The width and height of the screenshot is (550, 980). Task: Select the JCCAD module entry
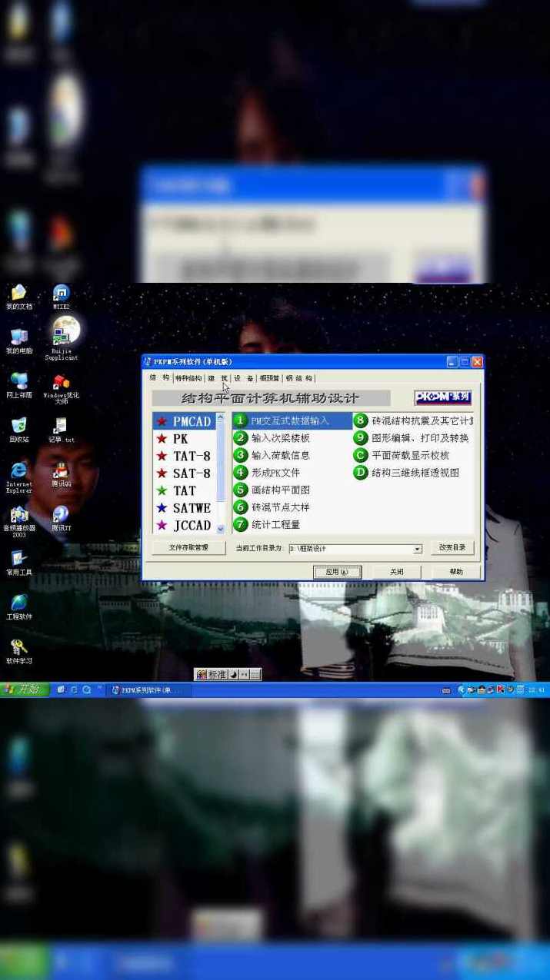tap(185, 525)
